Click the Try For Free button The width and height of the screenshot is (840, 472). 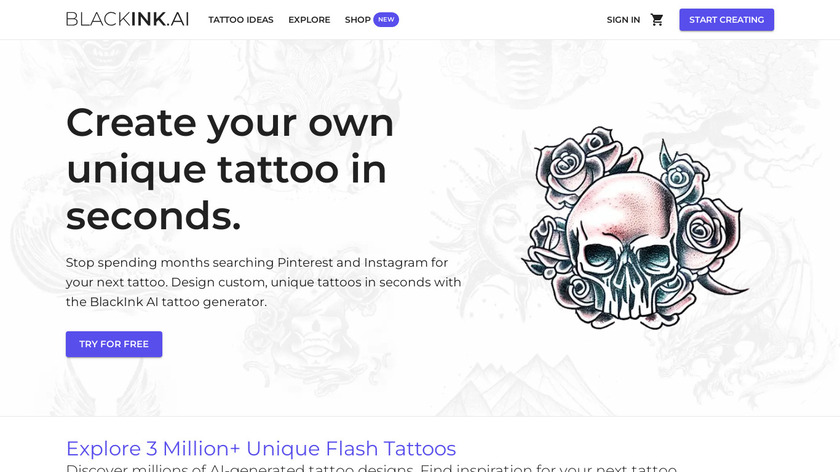click(x=114, y=344)
